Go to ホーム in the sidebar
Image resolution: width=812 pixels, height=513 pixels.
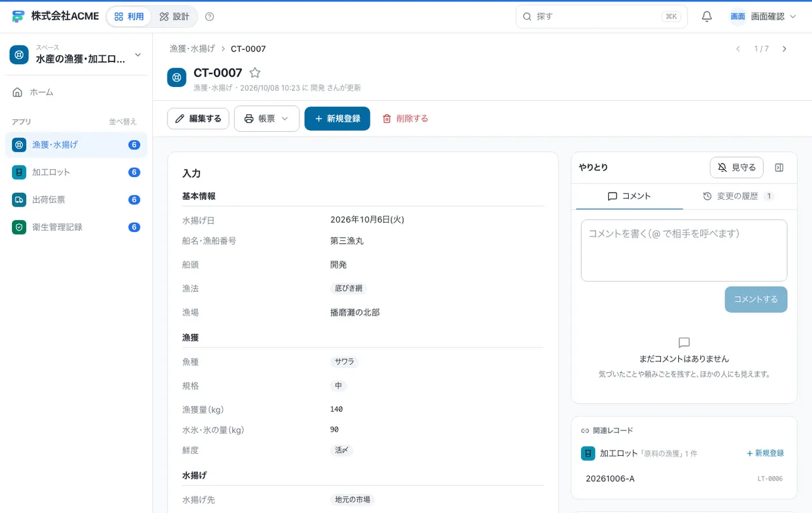click(x=76, y=93)
